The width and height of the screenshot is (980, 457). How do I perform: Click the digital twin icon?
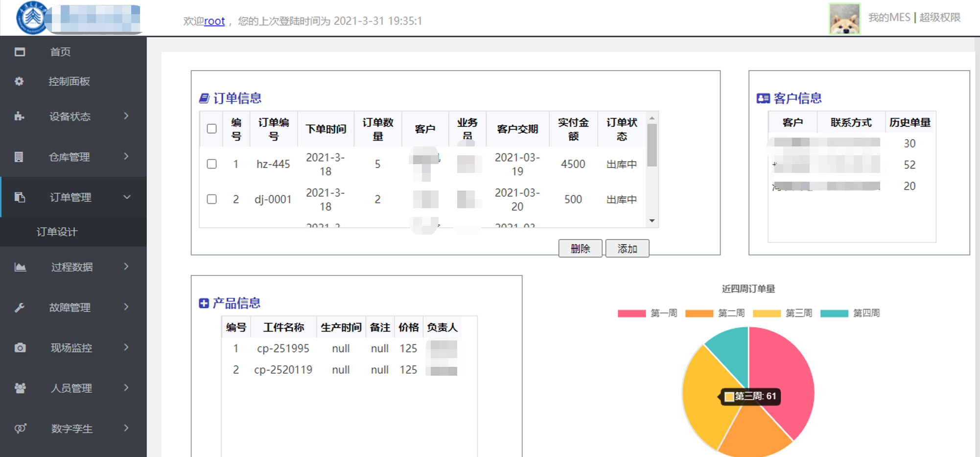[20, 429]
